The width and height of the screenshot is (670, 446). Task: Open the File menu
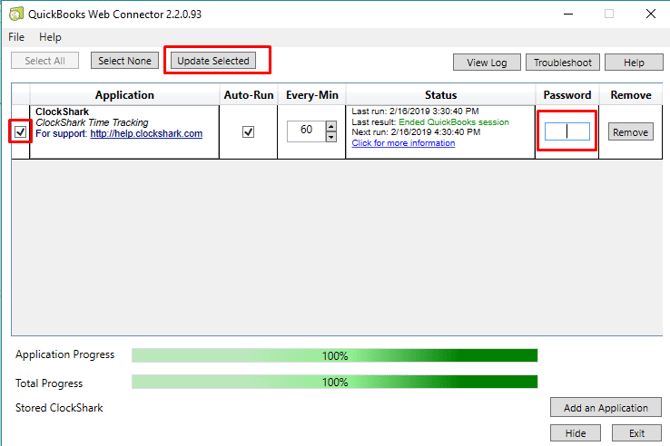(16, 37)
